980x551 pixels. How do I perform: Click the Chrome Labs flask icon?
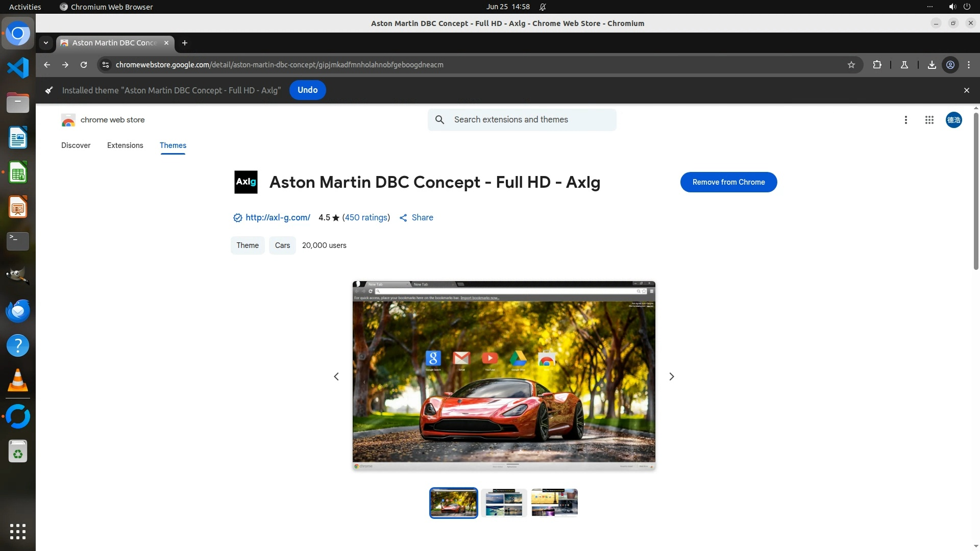[x=904, y=65]
